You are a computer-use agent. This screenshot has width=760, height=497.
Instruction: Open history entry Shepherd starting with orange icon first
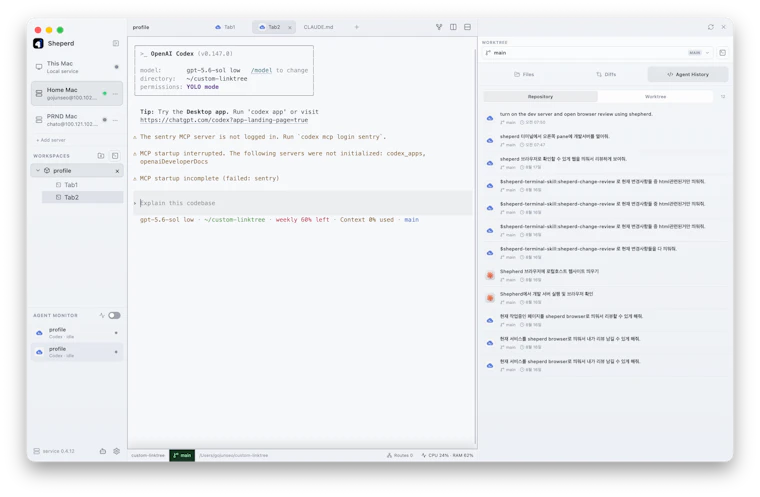tap(607, 275)
